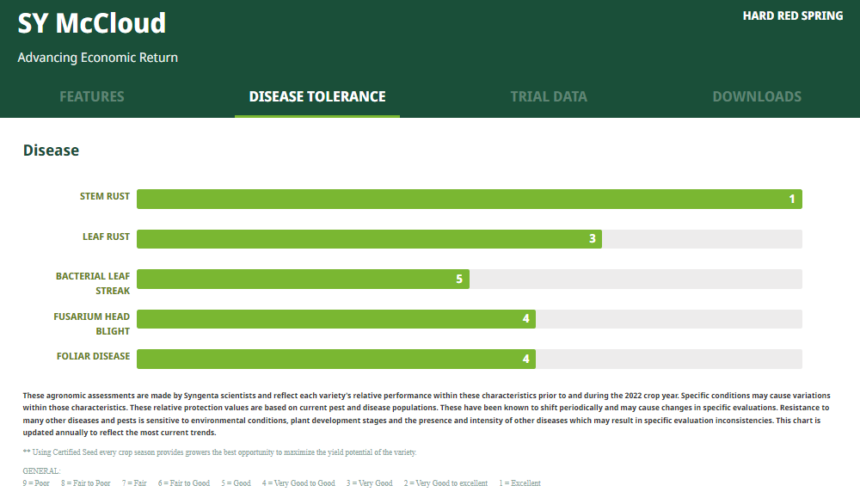Viewport: 860px width, 504px height.
Task: Click legend entry 5 = Good
Action: pos(236,483)
